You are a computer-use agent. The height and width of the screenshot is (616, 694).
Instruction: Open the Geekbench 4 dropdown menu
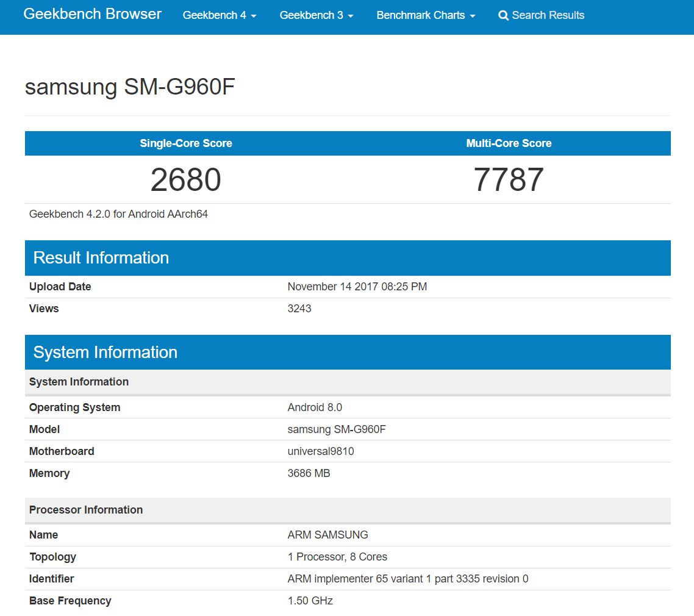click(x=220, y=15)
